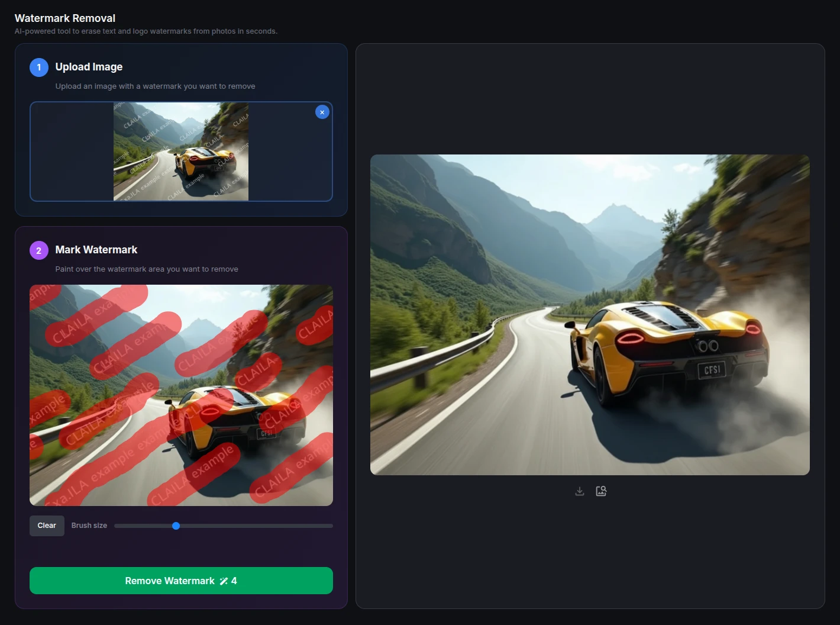
Task: Click the Watermark Removal page title
Action: (65, 18)
